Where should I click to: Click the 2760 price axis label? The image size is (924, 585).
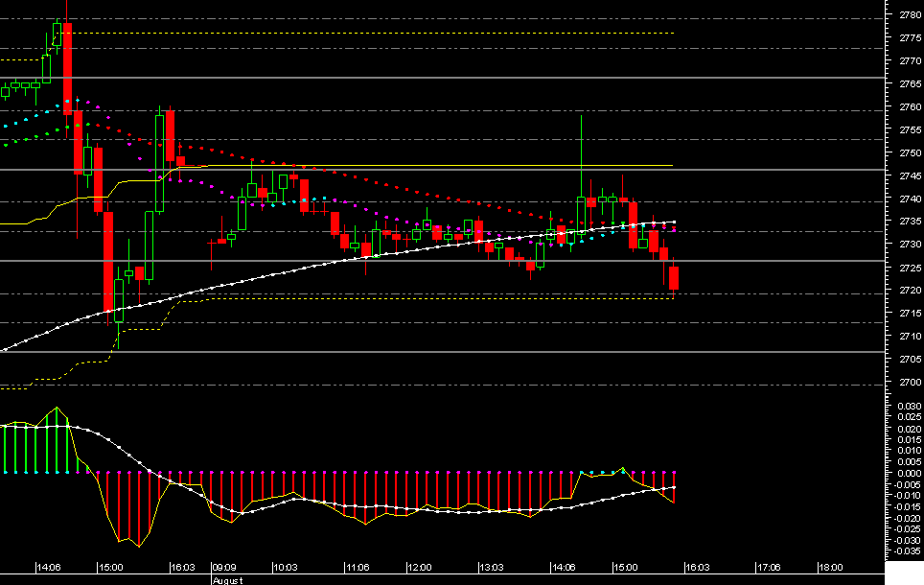(910, 106)
